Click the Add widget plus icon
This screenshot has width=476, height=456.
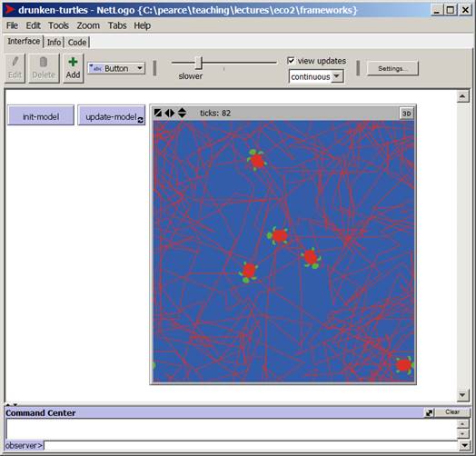coord(73,62)
